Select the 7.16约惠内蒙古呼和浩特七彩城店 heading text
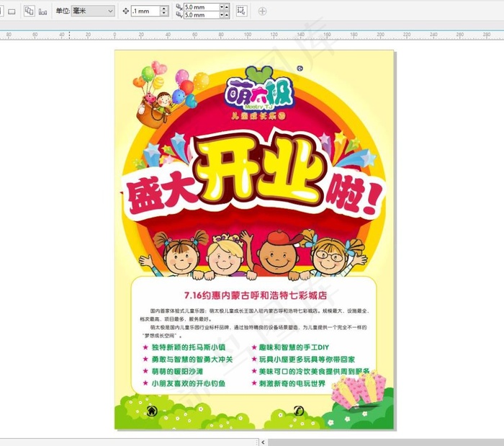Image resolution: width=504 pixels, height=446 pixels. tap(256, 295)
